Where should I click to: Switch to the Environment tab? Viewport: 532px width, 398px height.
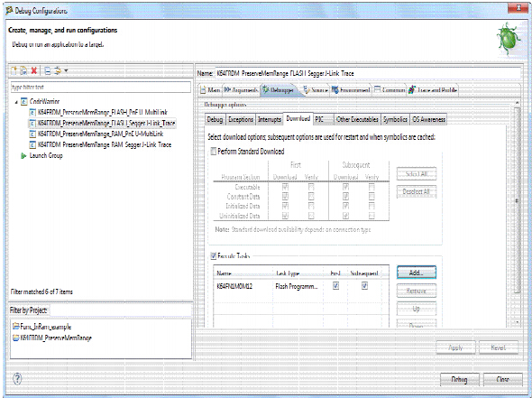coord(351,90)
